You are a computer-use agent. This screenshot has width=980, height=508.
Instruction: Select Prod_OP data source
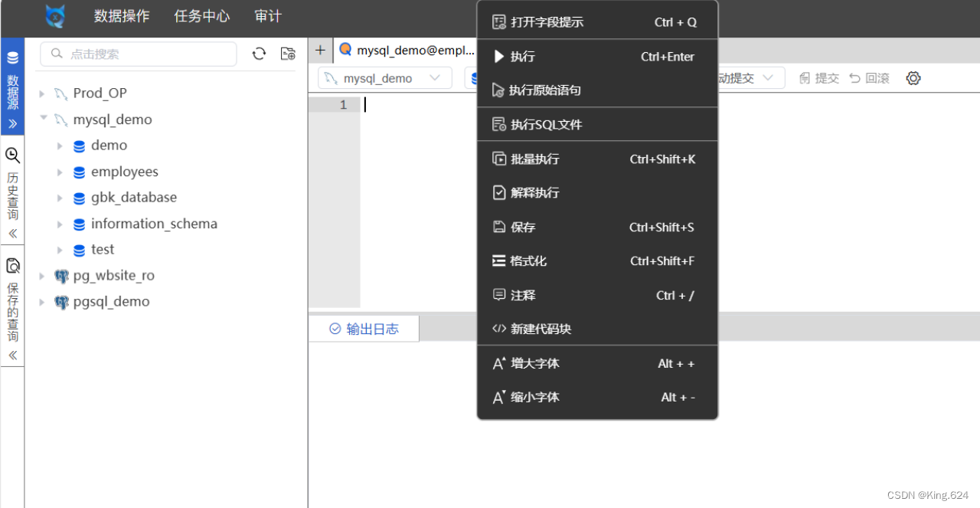tap(100, 93)
